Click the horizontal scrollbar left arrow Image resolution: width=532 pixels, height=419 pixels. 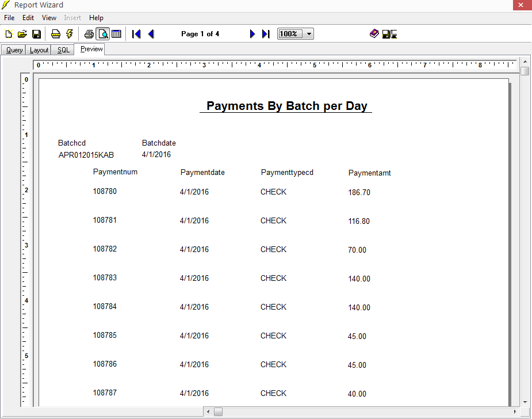tap(208, 412)
